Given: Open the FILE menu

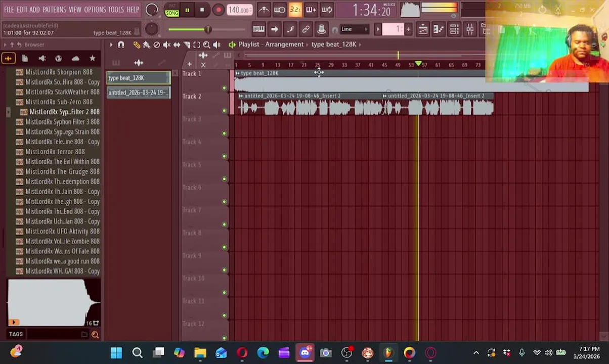Looking at the screenshot, I should pos(9,10).
